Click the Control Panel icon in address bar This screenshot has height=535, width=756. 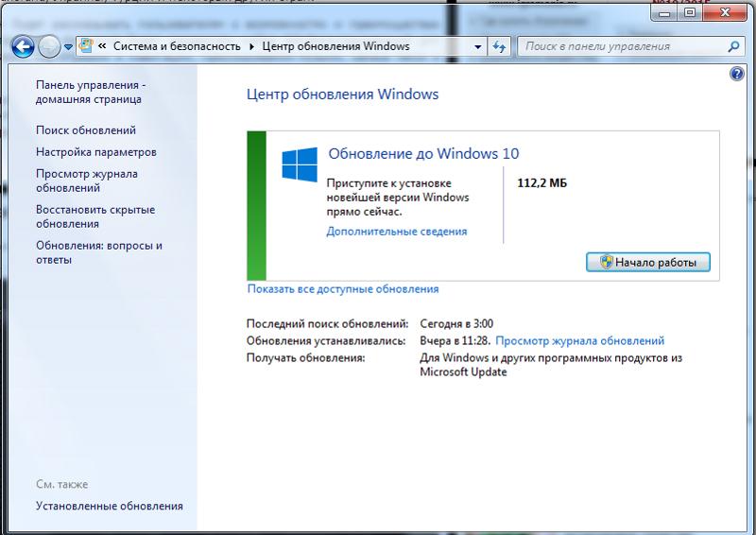[x=86, y=45]
